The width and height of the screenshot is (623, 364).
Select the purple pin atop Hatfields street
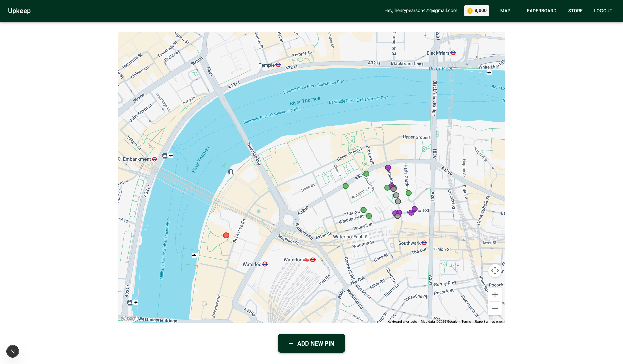click(388, 167)
